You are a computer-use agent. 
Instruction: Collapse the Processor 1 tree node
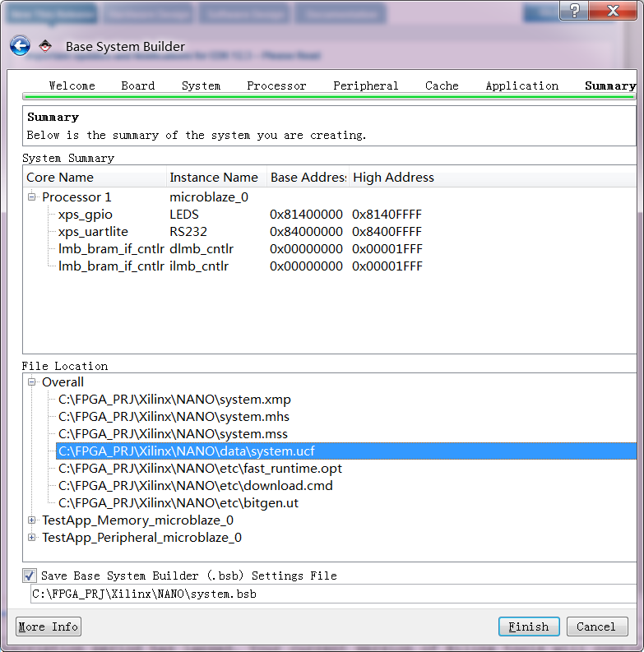pos(32,197)
